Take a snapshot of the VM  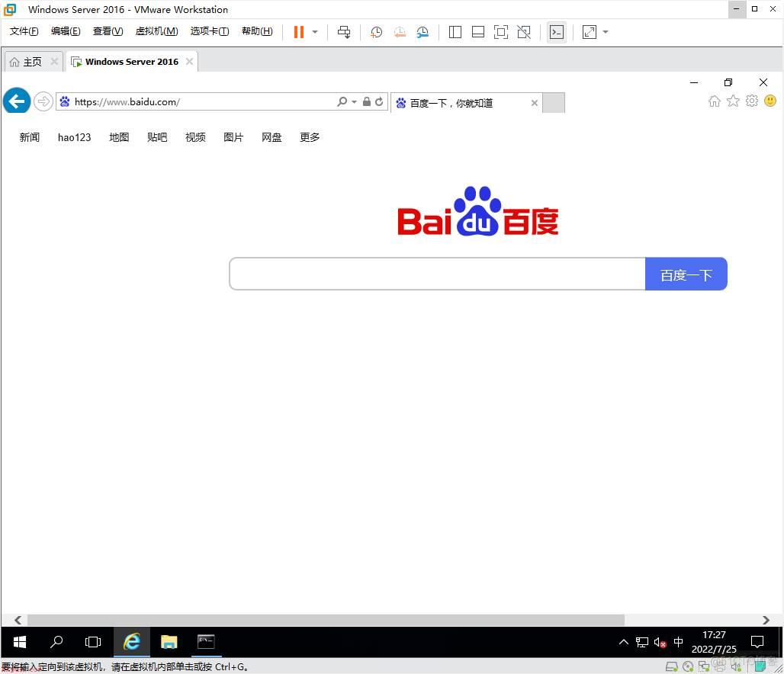(x=376, y=32)
